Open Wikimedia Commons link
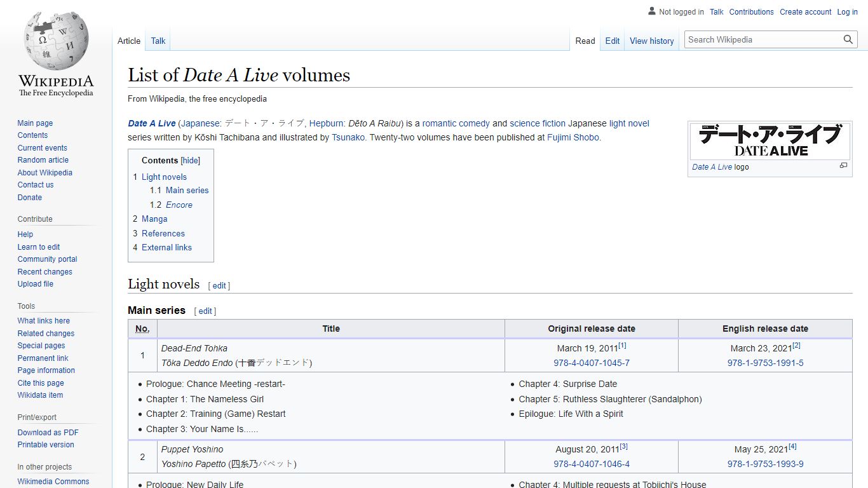The height and width of the screenshot is (488, 868). pyautogui.click(x=53, y=482)
